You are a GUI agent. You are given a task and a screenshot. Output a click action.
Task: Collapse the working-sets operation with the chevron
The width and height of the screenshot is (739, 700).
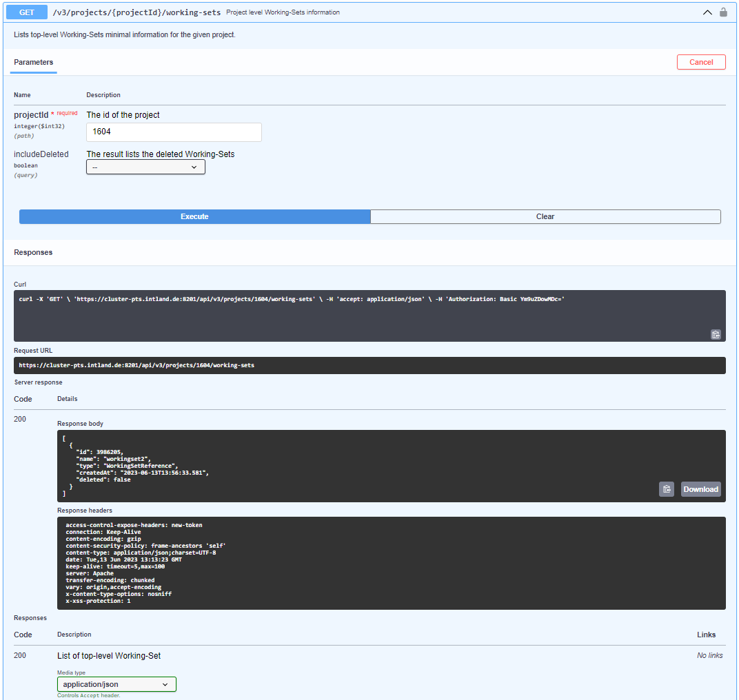(x=707, y=12)
